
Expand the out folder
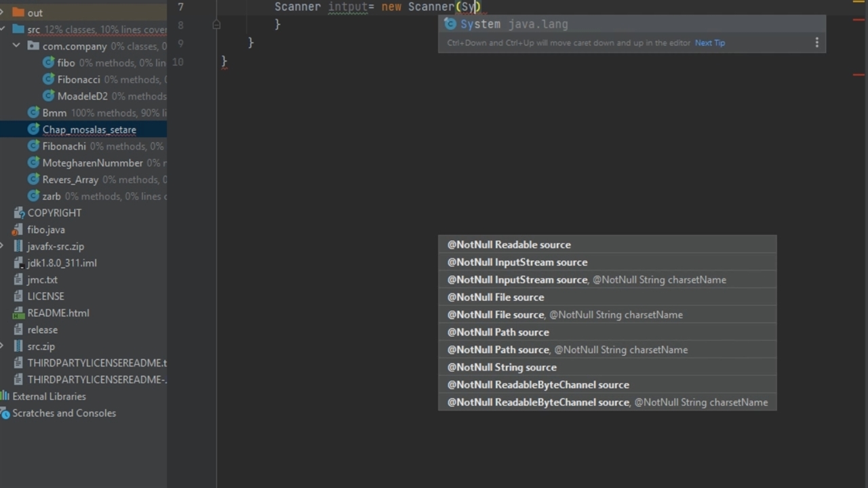pos(3,13)
